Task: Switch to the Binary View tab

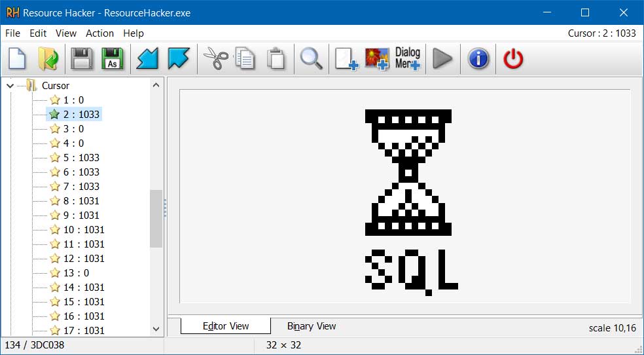Action: point(312,326)
